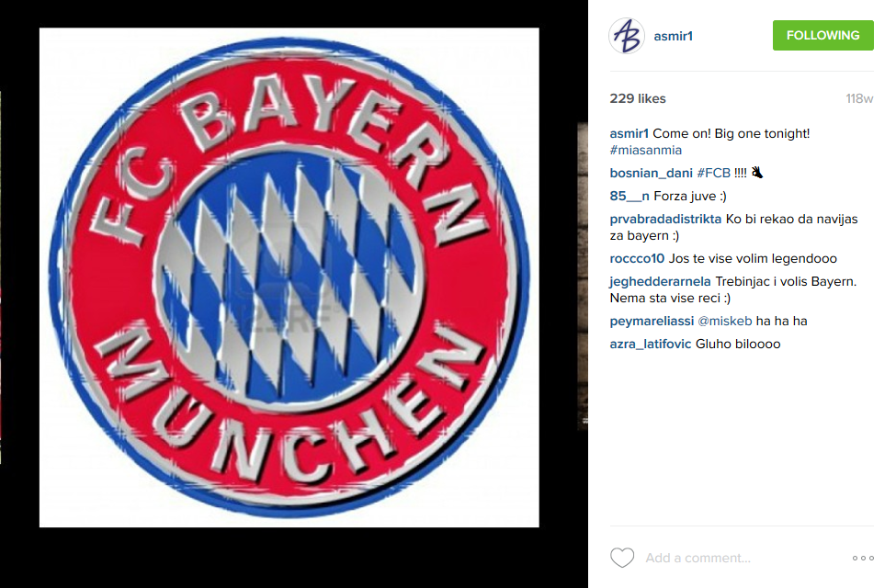Open the #FCB hashtag link
This screenshot has height=588, width=896.
tap(714, 173)
